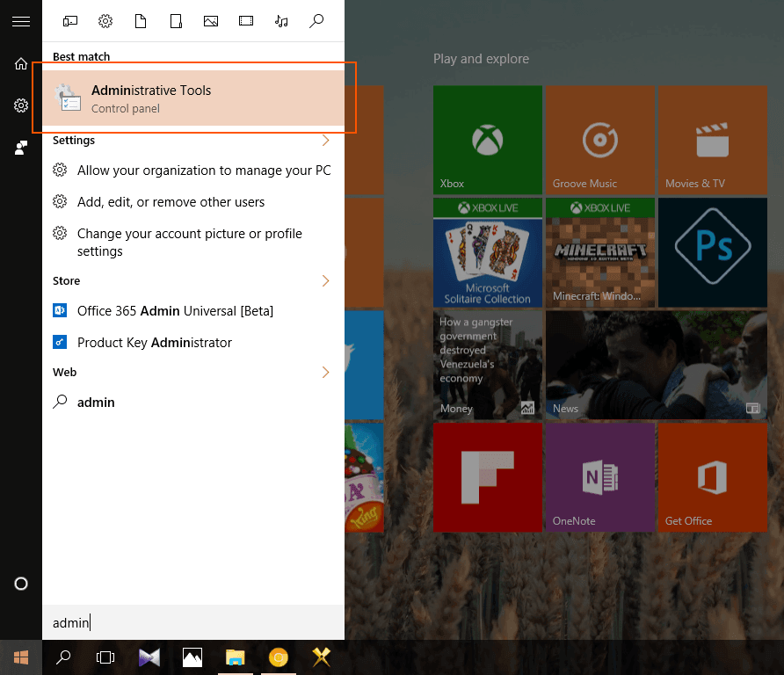
Task: Filter search results by Photos
Action: (x=211, y=21)
